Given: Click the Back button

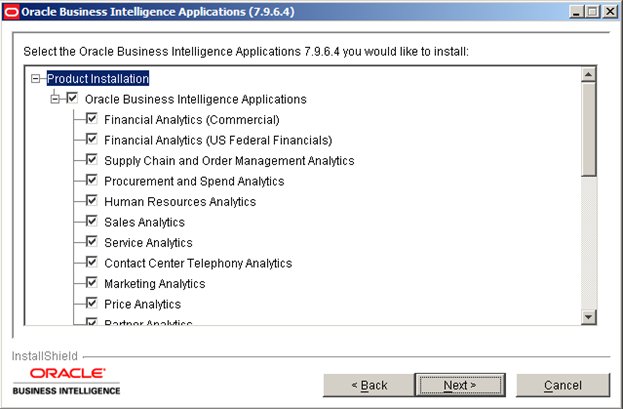Looking at the screenshot, I should click(x=369, y=385).
